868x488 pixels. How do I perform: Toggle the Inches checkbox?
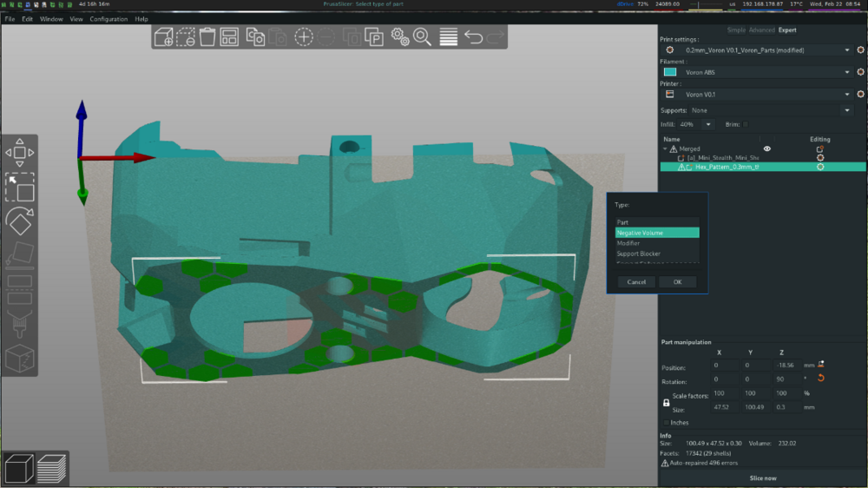pos(666,422)
